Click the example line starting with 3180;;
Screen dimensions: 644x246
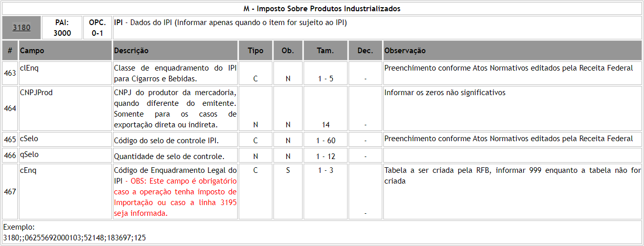[74, 238]
